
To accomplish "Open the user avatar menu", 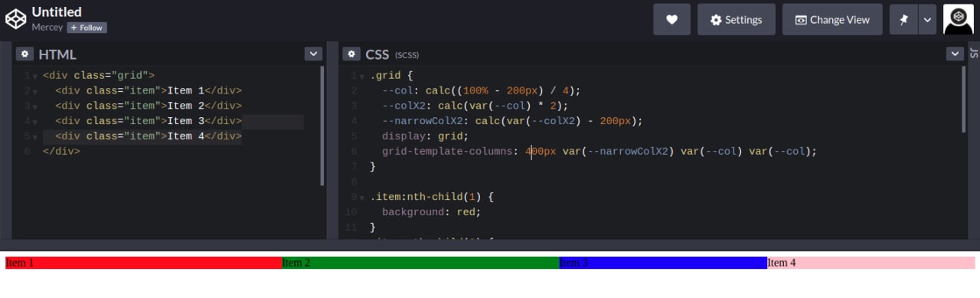I will pyautogui.click(x=959, y=19).
